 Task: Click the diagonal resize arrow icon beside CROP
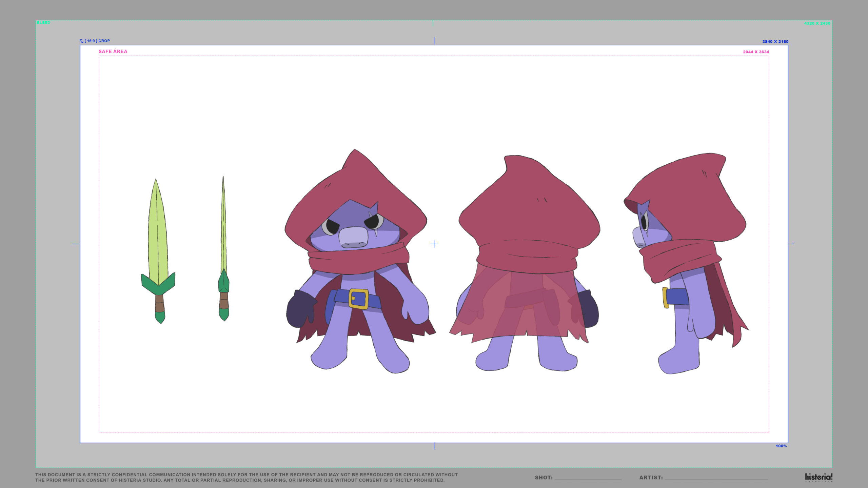[x=81, y=41]
